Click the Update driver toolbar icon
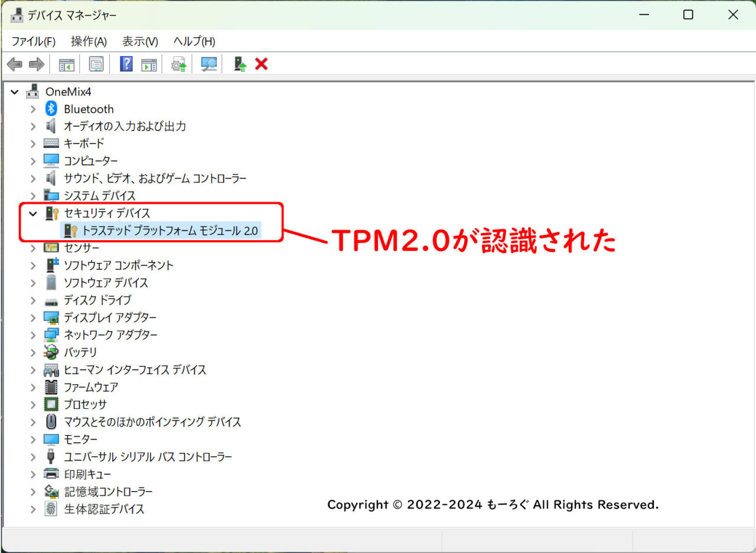This screenshot has width=756, height=553. coord(178,64)
